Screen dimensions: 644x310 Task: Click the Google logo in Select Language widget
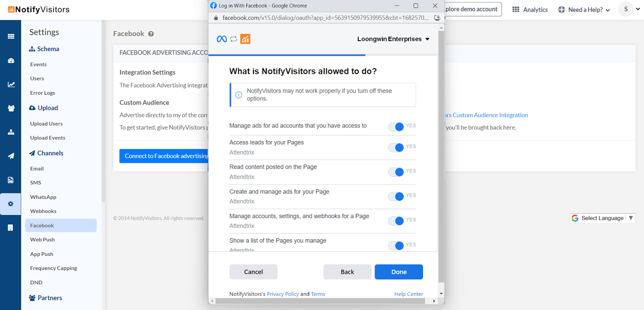pos(575,218)
